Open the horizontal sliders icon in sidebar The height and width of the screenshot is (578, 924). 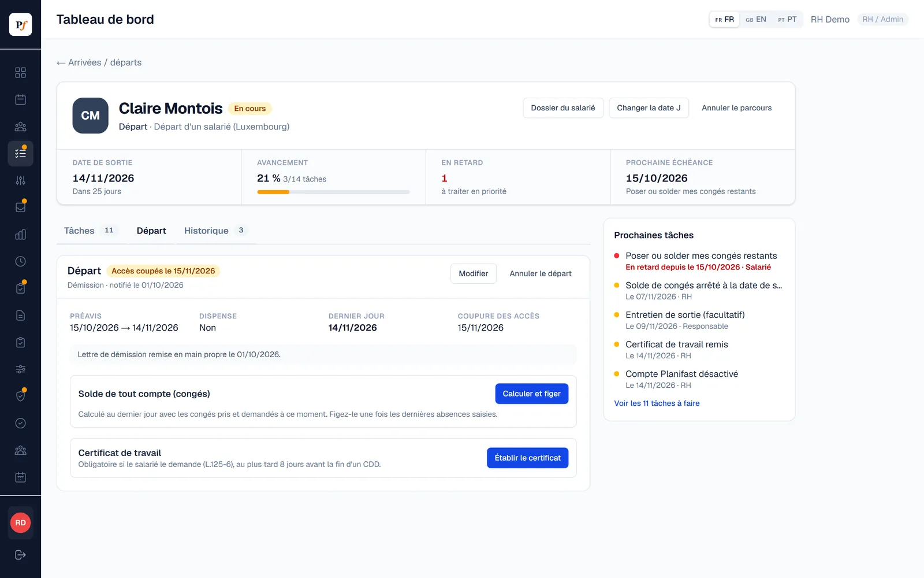20,369
